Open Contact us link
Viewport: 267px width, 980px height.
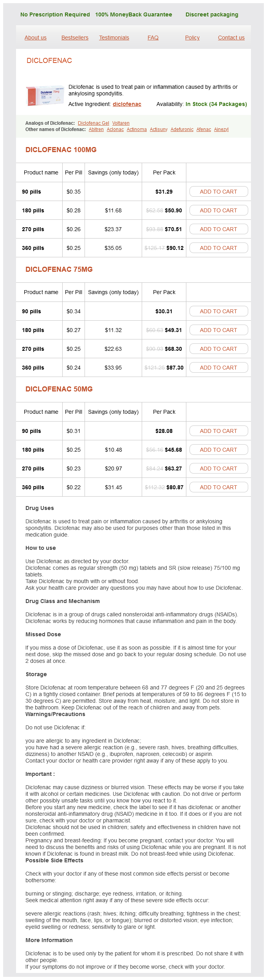point(231,38)
